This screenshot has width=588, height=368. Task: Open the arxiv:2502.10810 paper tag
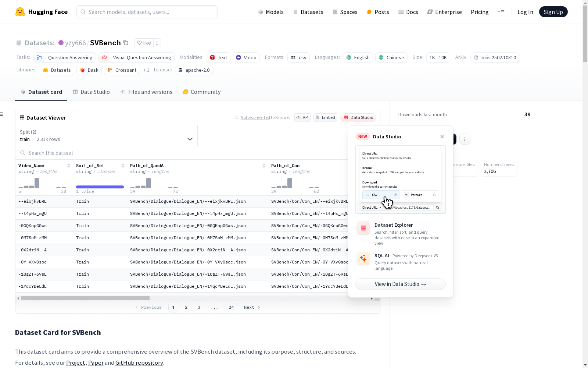pyautogui.click(x=495, y=57)
